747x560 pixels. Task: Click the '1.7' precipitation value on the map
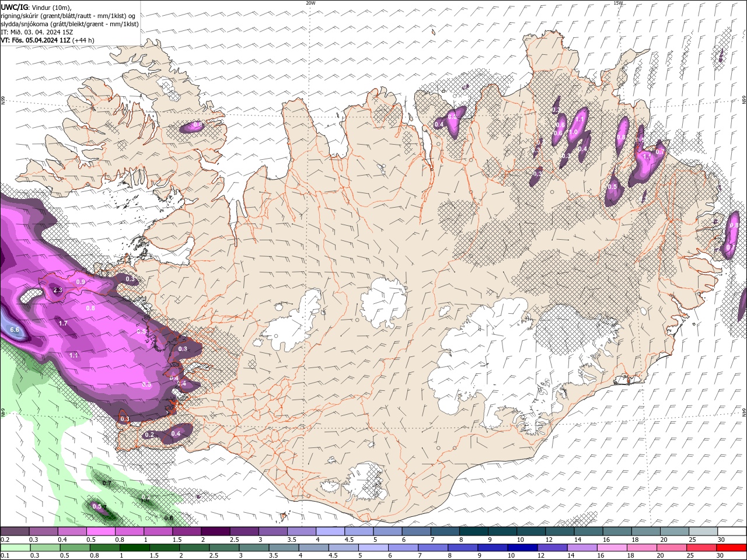tap(63, 323)
